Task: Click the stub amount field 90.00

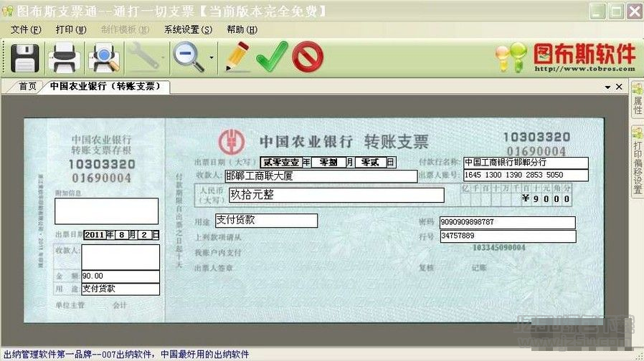Action: (120, 276)
